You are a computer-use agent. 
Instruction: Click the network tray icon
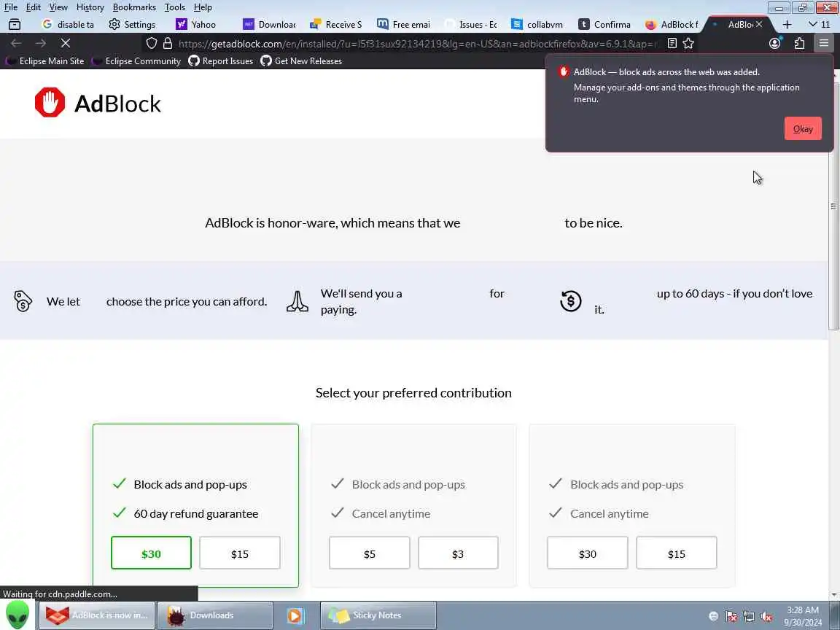749,616
